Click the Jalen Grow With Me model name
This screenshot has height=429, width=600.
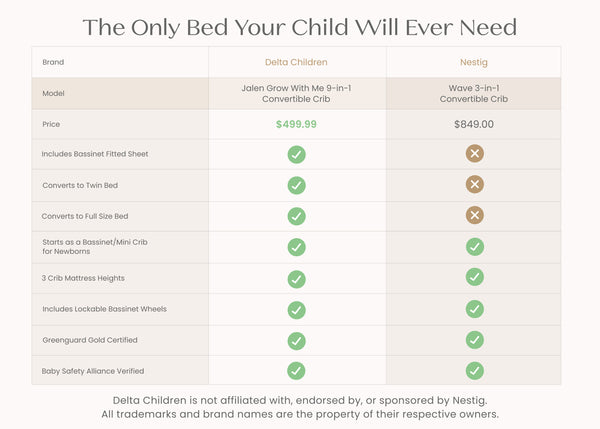296,93
